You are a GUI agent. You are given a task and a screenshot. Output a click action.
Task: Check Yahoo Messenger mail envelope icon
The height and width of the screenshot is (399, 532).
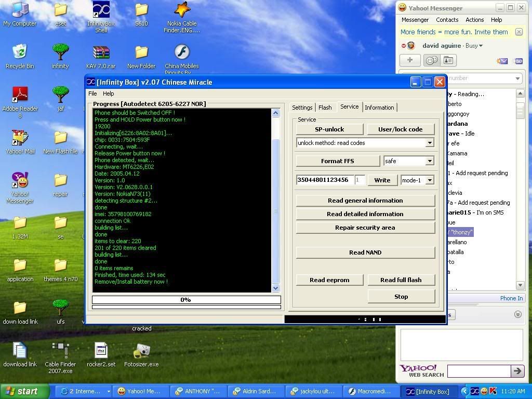pos(502,61)
